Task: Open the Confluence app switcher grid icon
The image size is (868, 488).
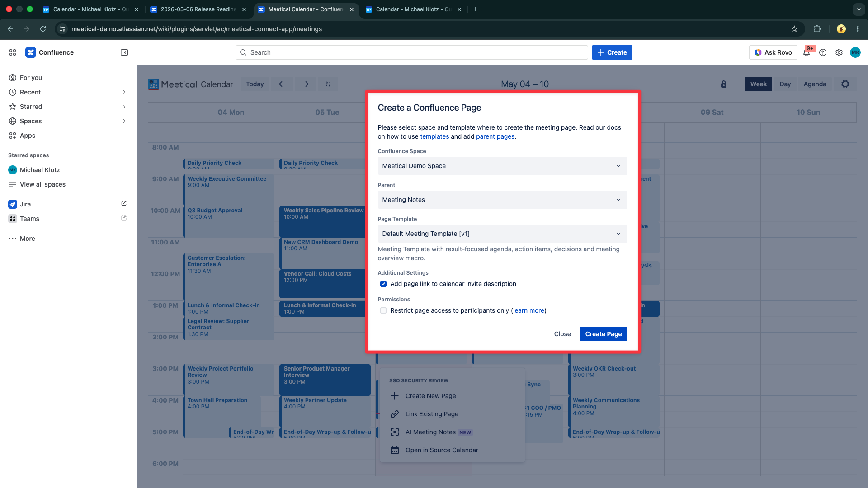Action: tap(13, 52)
